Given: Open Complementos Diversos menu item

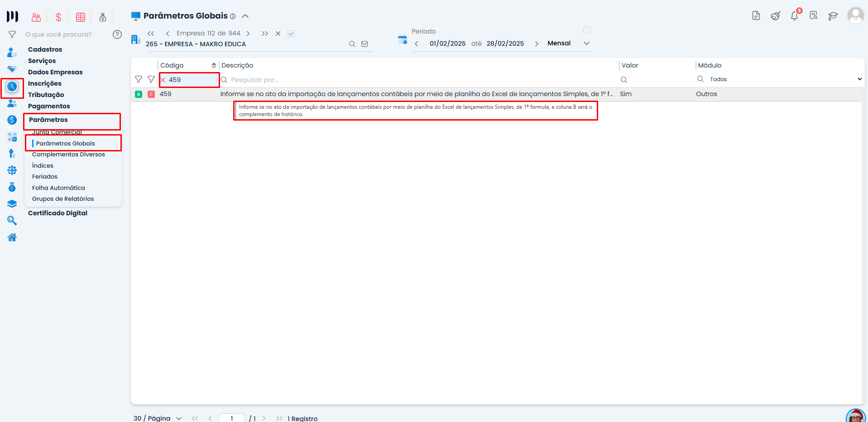Looking at the screenshot, I should [68, 154].
